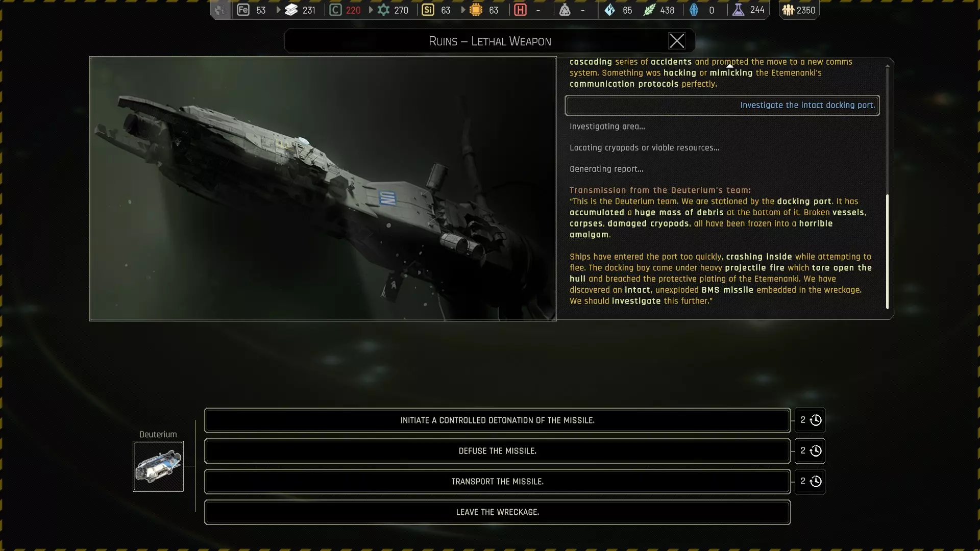Click the time cost clock beside Defuse
This screenshot has width=980, height=551.
(x=816, y=451)
